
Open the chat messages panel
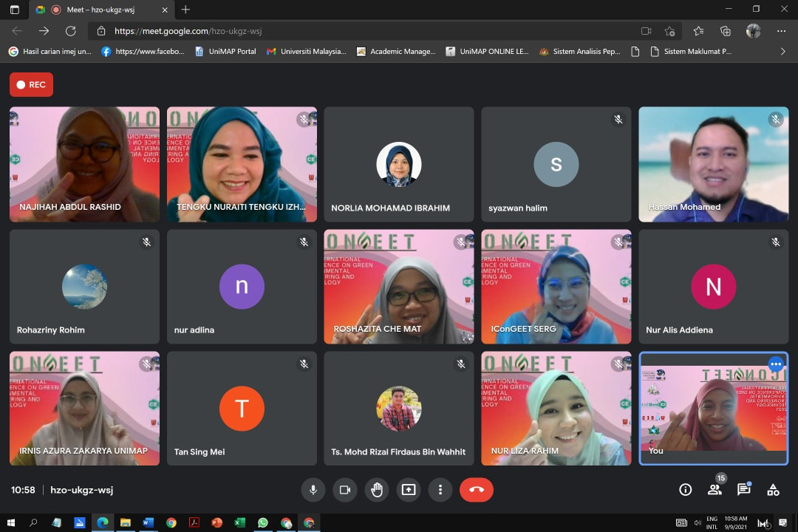(743, 490)
